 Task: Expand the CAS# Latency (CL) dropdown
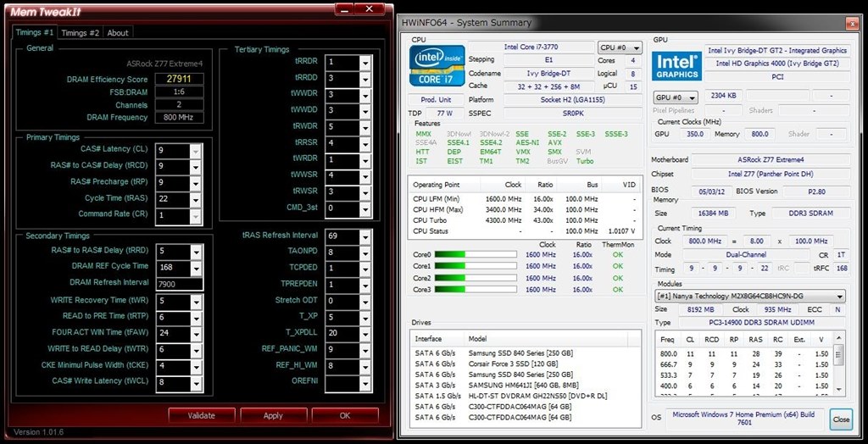tap(197, 149)
